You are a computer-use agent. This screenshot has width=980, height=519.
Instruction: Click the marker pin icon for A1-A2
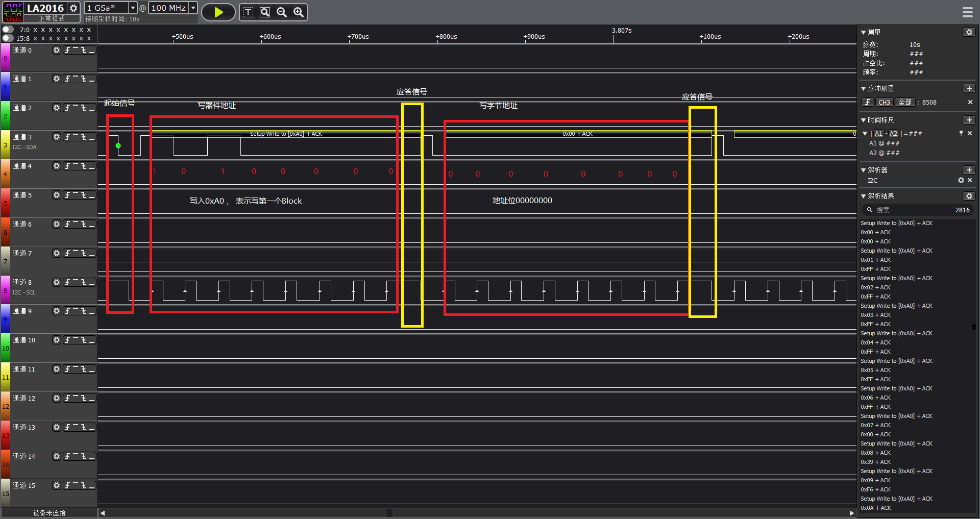[x=961, y=133]
